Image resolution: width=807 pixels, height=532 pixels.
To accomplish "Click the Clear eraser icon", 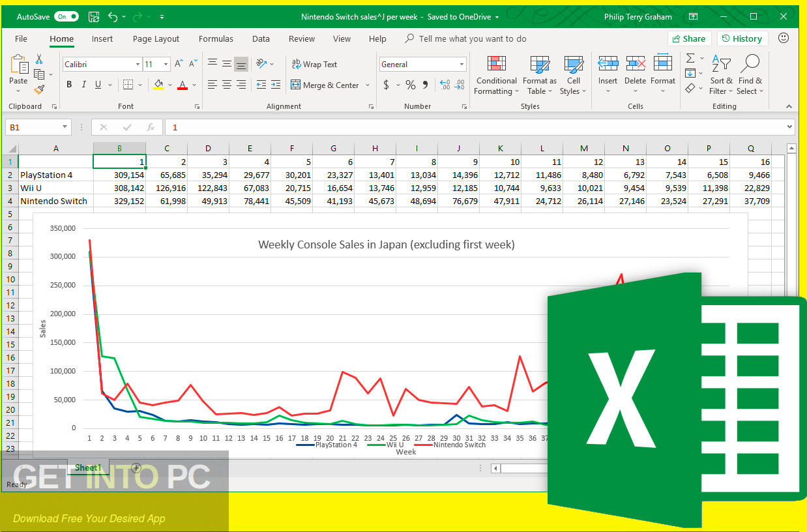I will click(690, 88).
